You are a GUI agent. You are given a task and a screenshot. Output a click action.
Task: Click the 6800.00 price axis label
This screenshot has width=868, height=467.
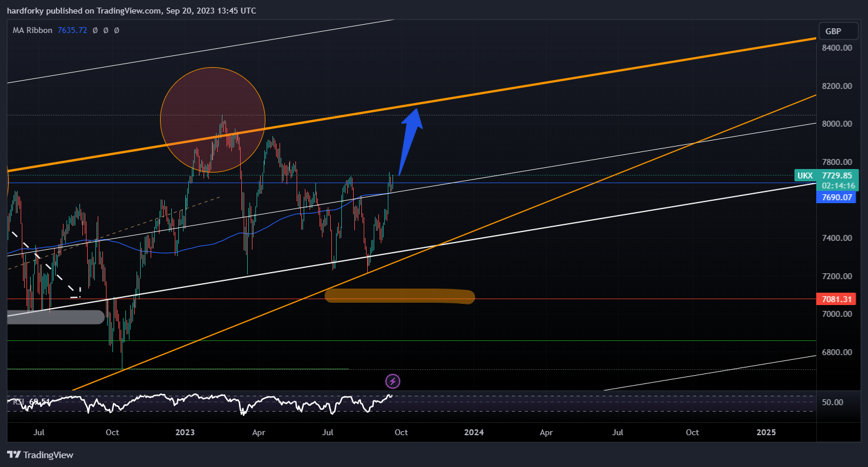(837, 352)
